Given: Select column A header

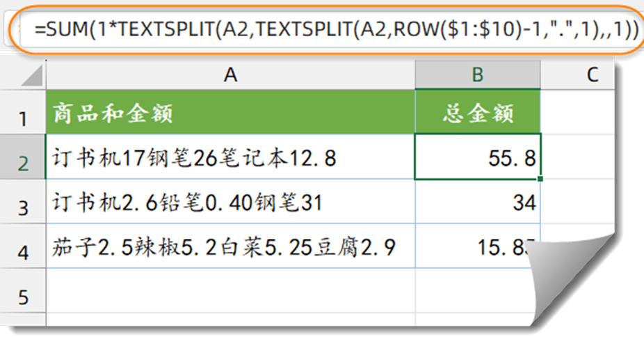Looking at the screenshot, I should (x=230, y=75).
